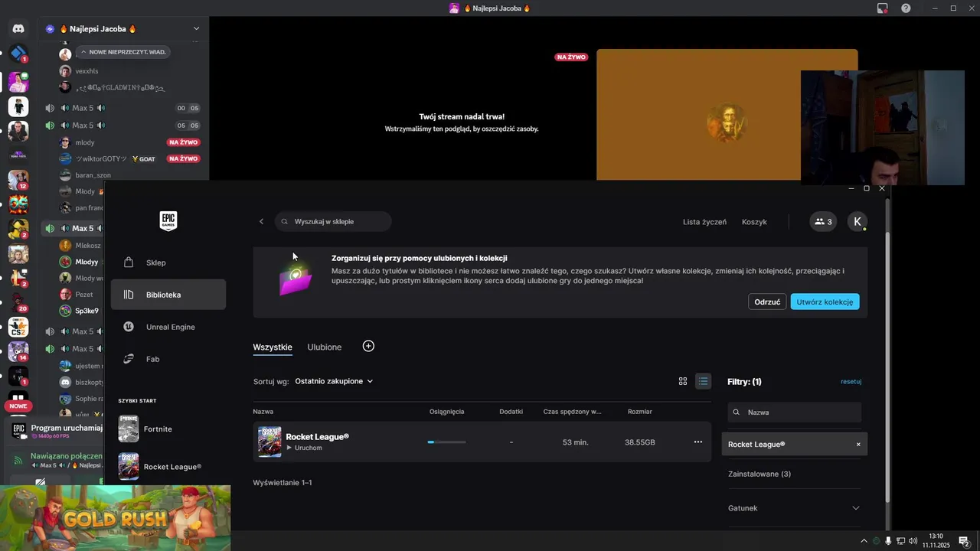980x551 pixels.
Task: Open Lista życzeń
Action: 704,222
